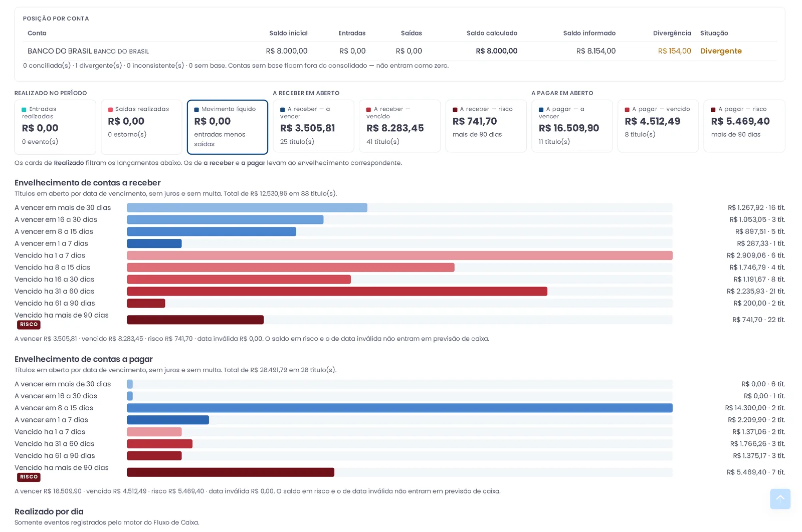Open the 'A pagar — risco' card
The width and height of the screenshot is (802, 532).
pyautogui.click(x=744, y=126)
